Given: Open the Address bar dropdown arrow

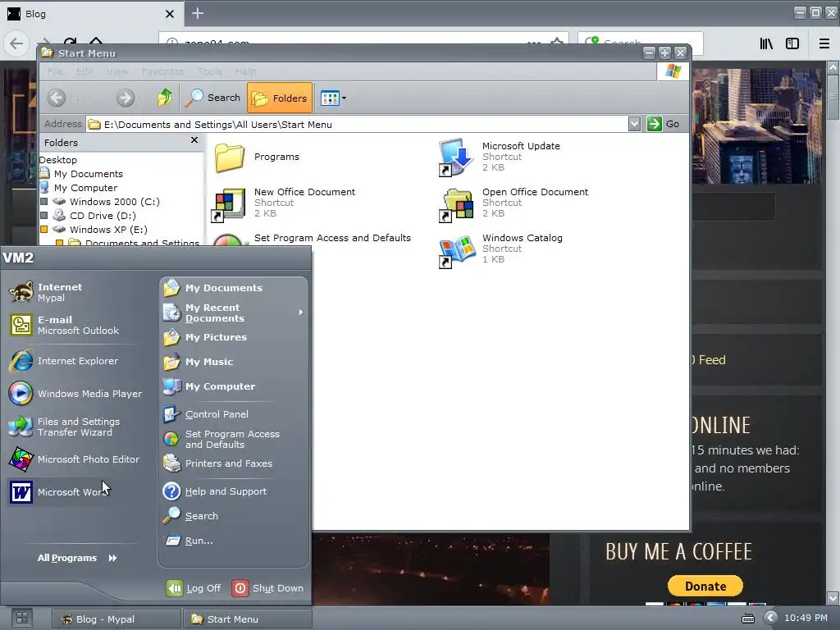Looking at the screenshot, I should (x=634, y=125).
